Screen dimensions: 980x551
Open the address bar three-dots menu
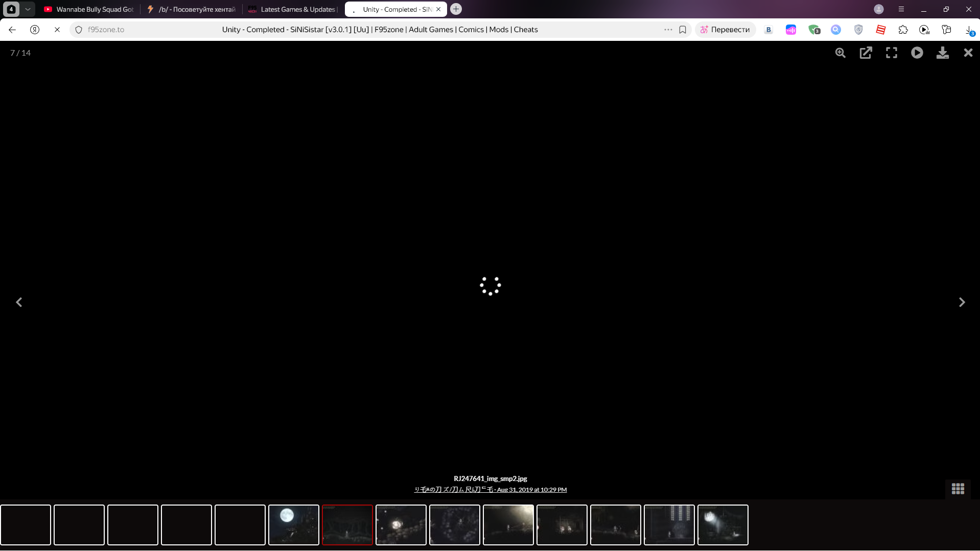click(x=668, y=30)
